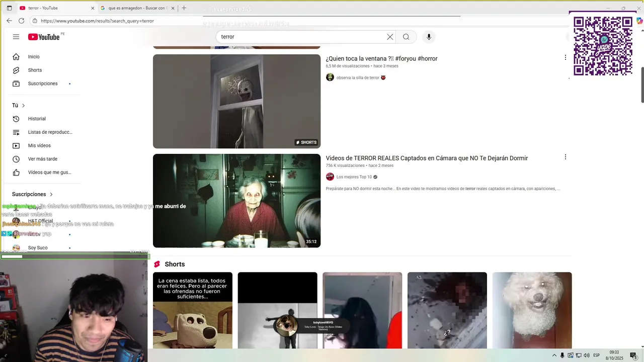Click the video description snippet 'Prepárate para NO dormir'

point(443,189)
